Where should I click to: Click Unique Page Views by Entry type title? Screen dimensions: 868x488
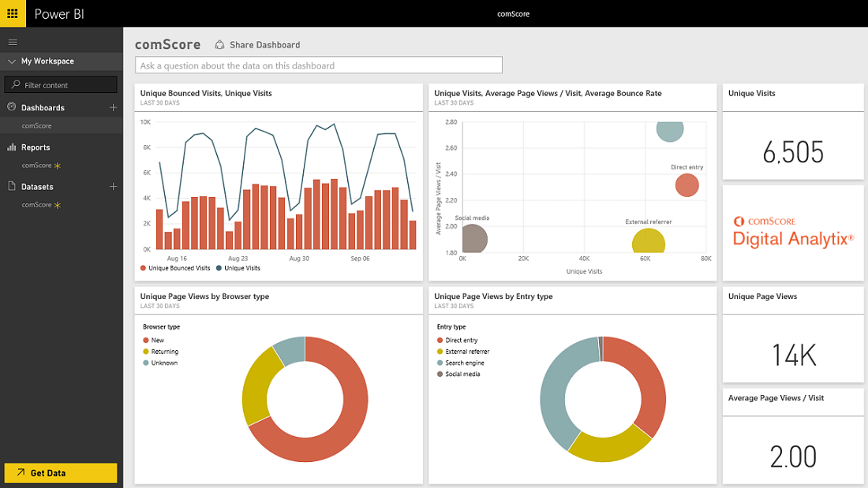point(493,296)
